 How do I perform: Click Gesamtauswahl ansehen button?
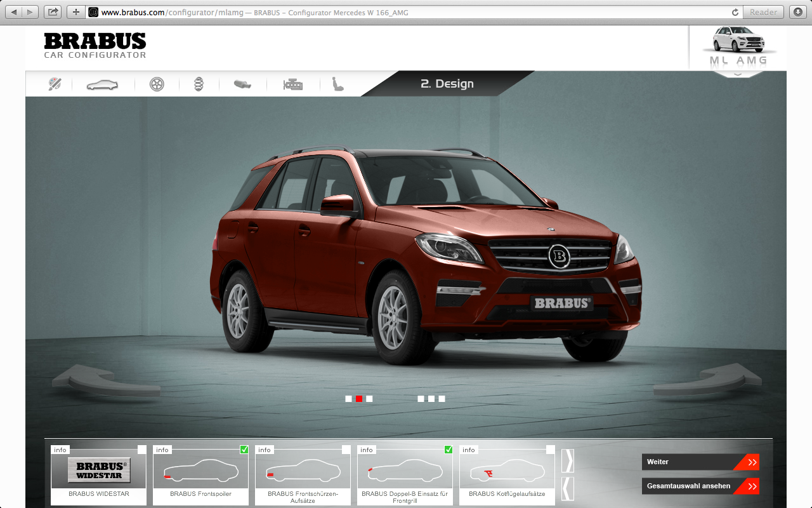[x=700, y=486]
